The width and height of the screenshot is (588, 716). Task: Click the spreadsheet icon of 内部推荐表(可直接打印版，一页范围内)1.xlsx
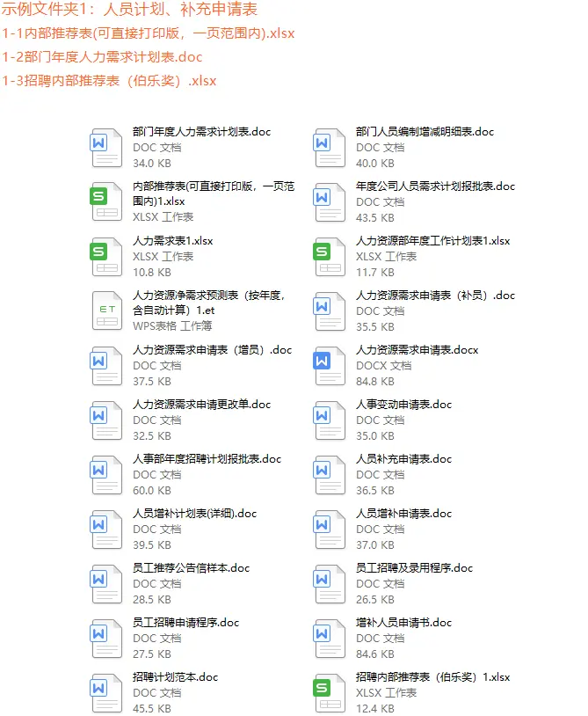(105, 201)
